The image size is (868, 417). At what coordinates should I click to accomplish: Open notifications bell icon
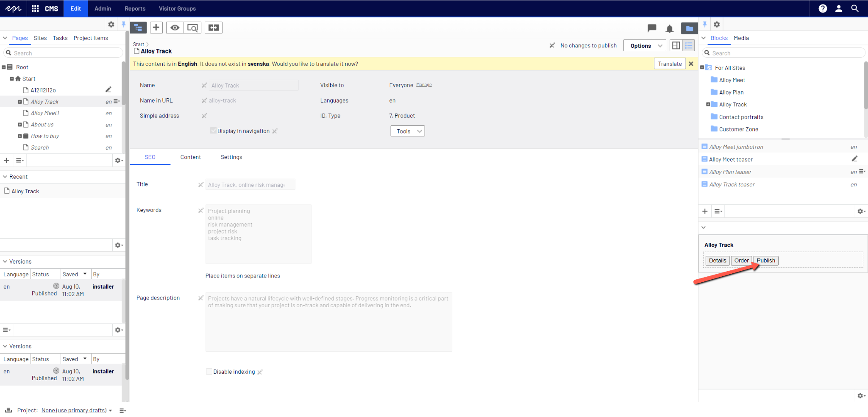[670, 28]
